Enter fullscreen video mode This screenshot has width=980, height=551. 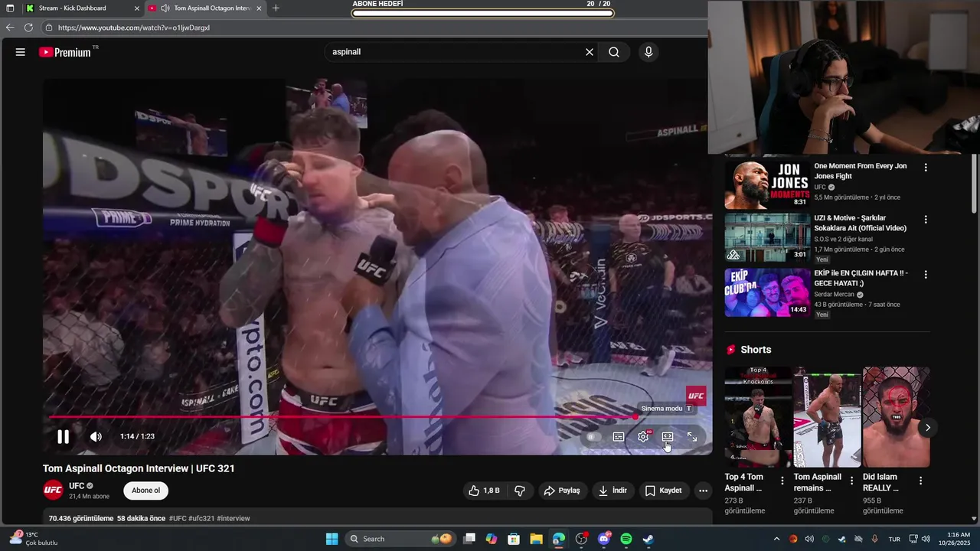point(692,437)
